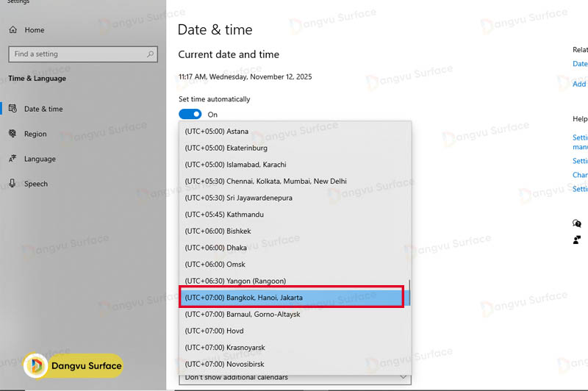
Task: Click the magnifier icon in the search box
Action: click(150, 54)
